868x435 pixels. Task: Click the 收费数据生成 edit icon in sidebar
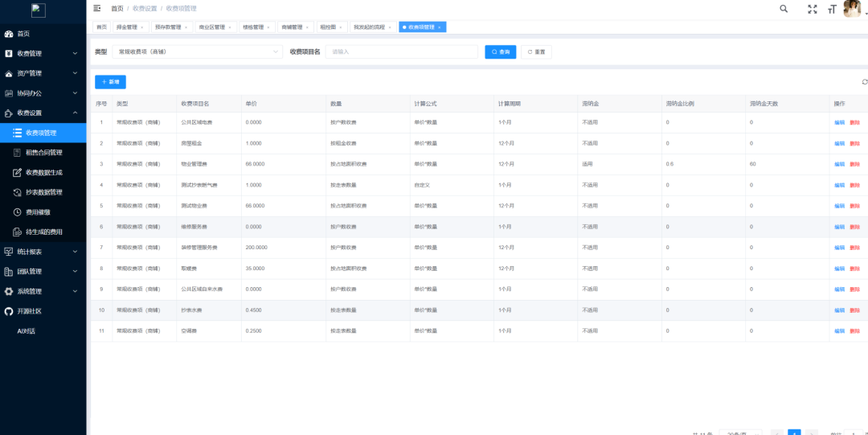tap(17, 172)
